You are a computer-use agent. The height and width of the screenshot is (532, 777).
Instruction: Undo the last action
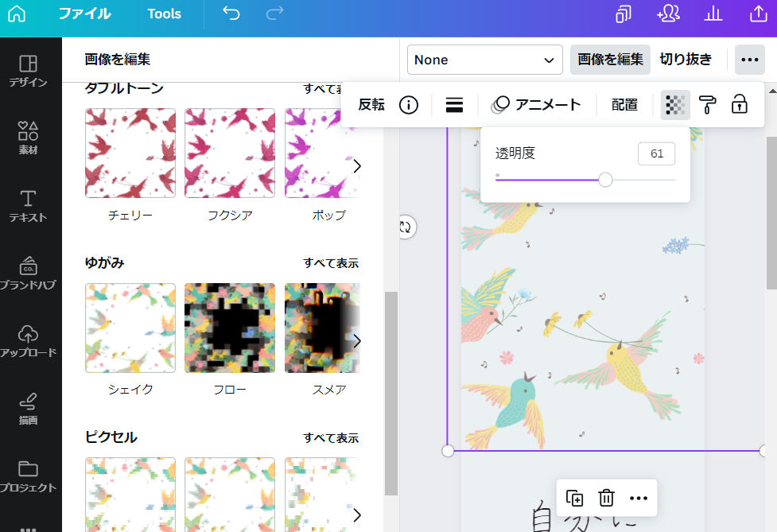pos(231,14)
